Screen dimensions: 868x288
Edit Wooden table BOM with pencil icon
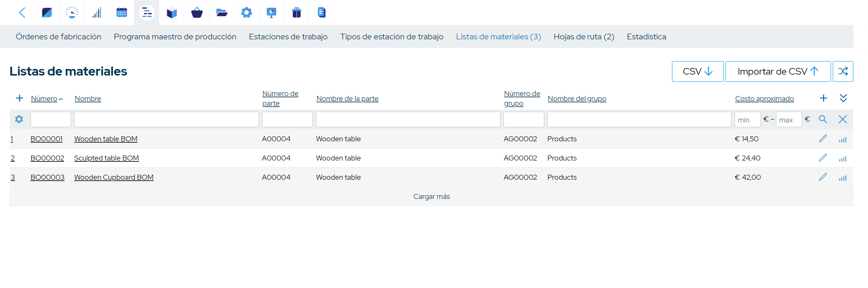point(823,138)
